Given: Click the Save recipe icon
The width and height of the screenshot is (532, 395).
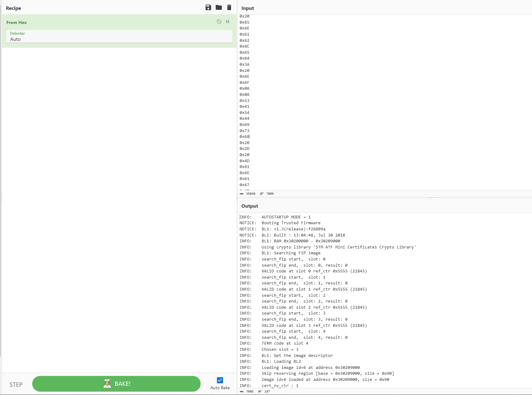Looking at the screenshot, I should 208,7.
